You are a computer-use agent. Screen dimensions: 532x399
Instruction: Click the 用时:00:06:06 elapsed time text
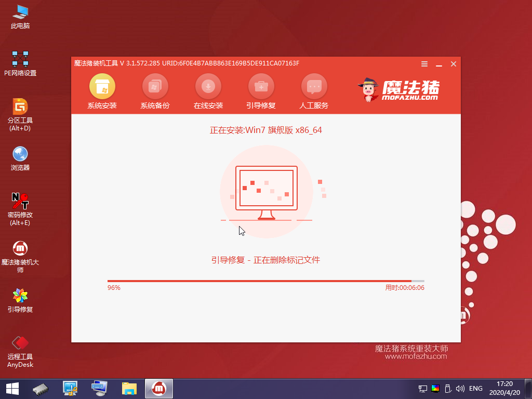[x=404, y=288]
